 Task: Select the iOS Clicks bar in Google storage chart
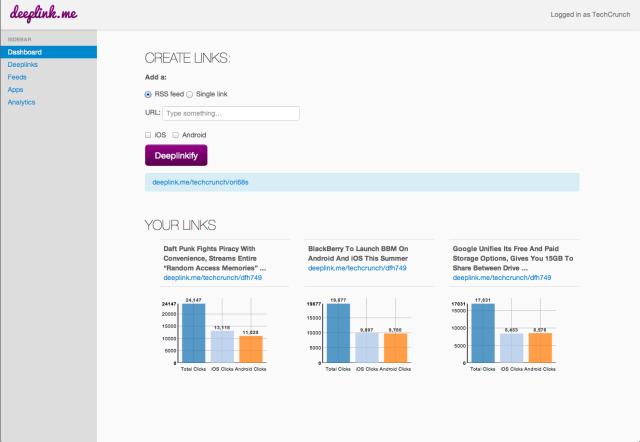(x=511, y=348)
